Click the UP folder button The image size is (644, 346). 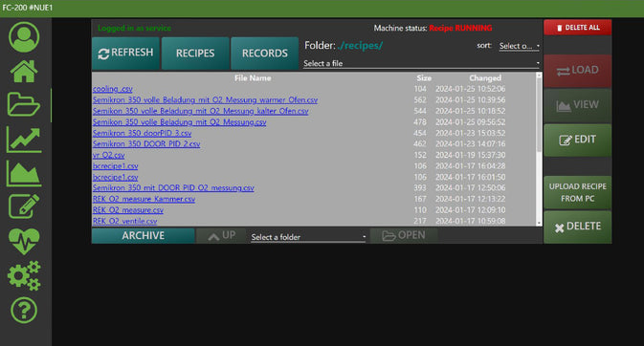click(x=221, y=235)
